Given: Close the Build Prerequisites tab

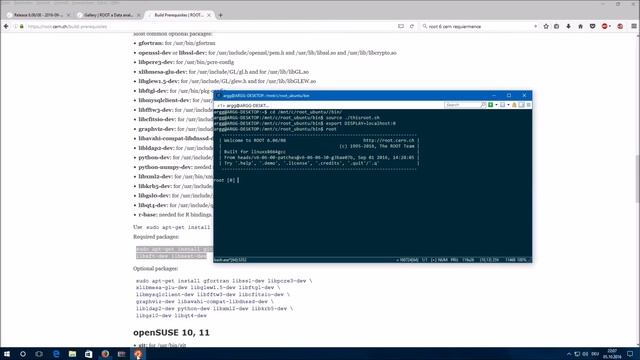Looking at the screenshot, I should (209, 15).
